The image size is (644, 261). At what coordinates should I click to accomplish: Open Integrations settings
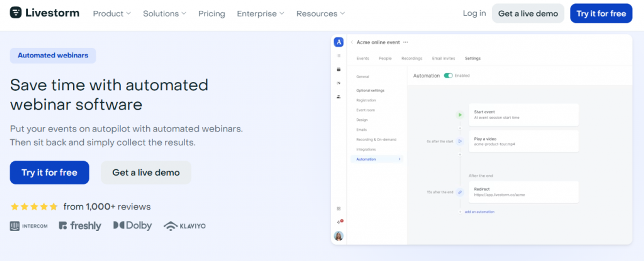(366, 149)
